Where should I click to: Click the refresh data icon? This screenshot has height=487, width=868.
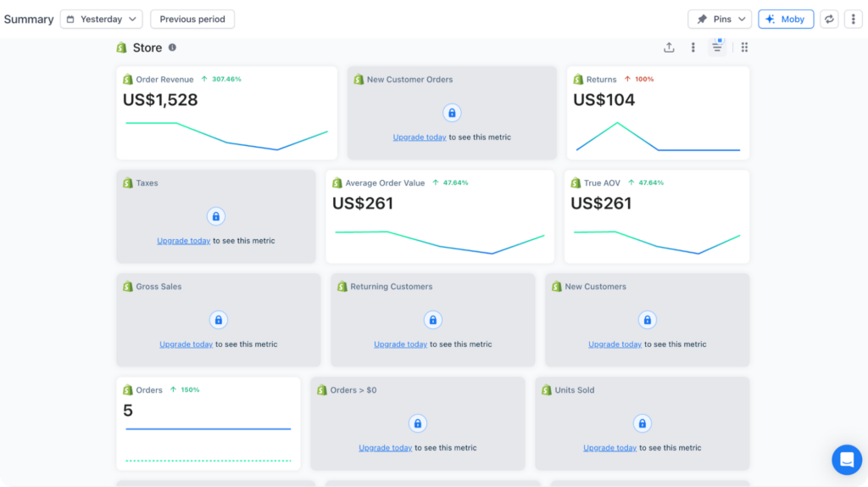830,19
